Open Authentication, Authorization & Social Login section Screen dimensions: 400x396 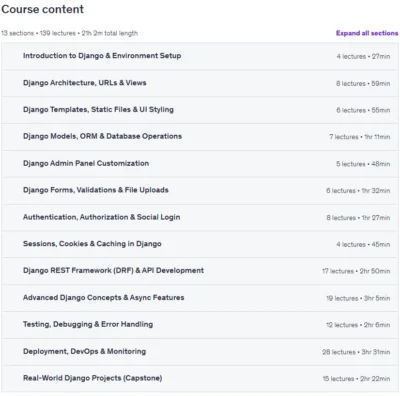[x=200, y=217]
